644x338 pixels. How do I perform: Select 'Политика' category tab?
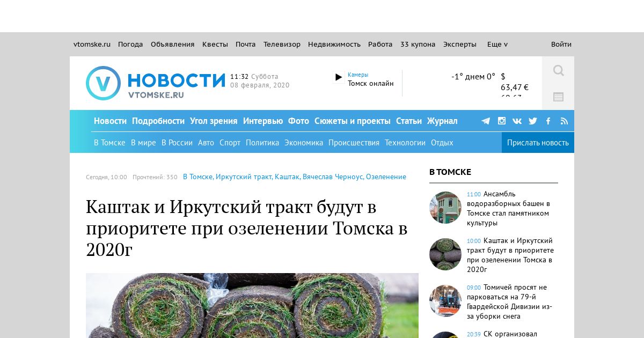pyautogui.click(x=262, y=143)
